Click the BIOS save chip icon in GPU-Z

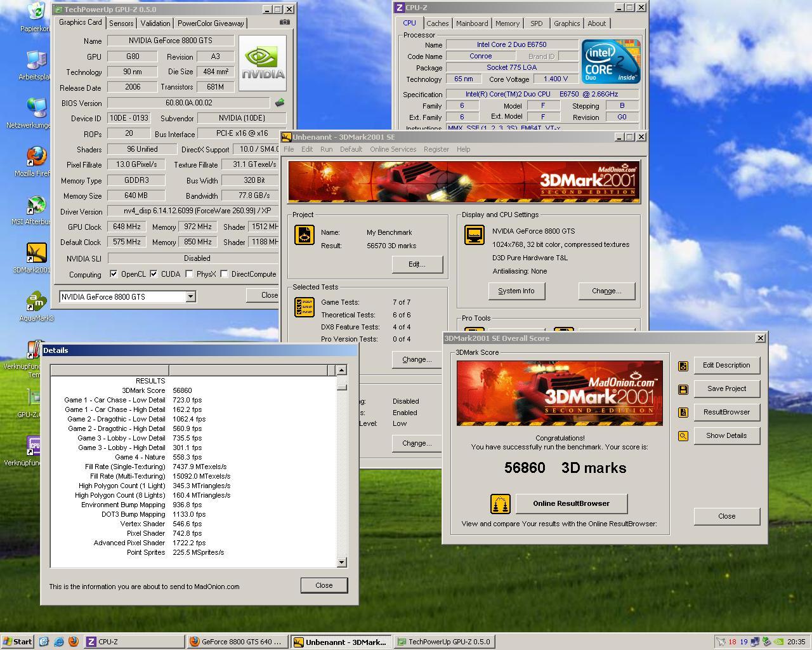coord(279,102)
